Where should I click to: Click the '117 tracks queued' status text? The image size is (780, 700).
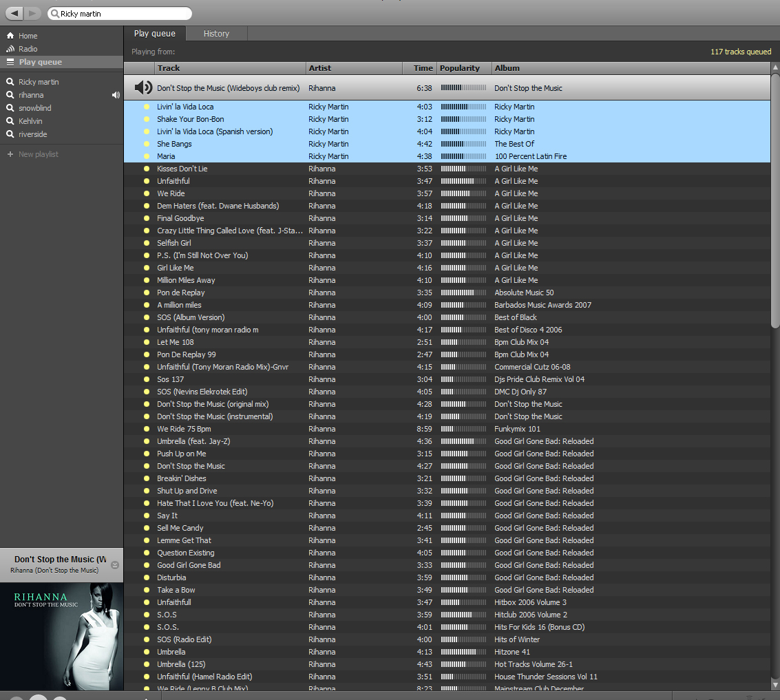741,52
